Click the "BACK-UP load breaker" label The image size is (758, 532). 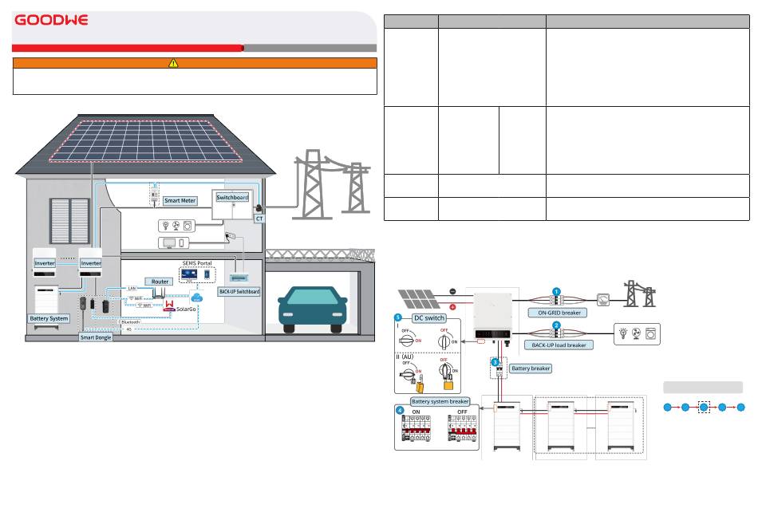tap(559, 345)
